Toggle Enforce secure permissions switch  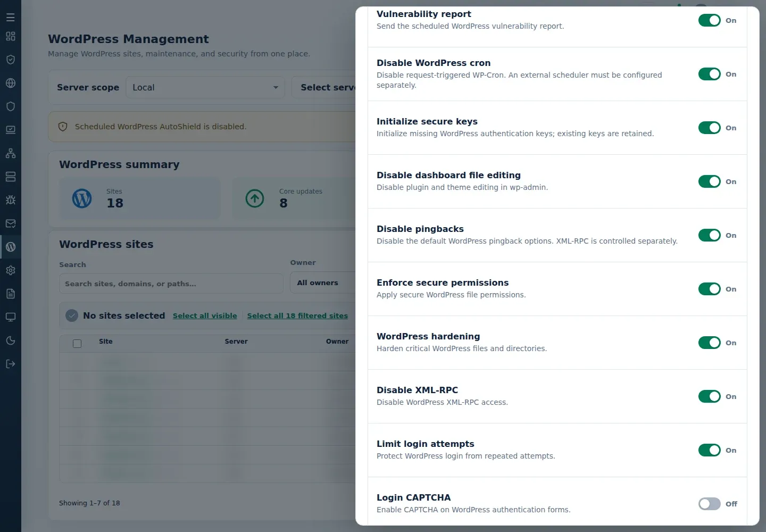(710, 289)
